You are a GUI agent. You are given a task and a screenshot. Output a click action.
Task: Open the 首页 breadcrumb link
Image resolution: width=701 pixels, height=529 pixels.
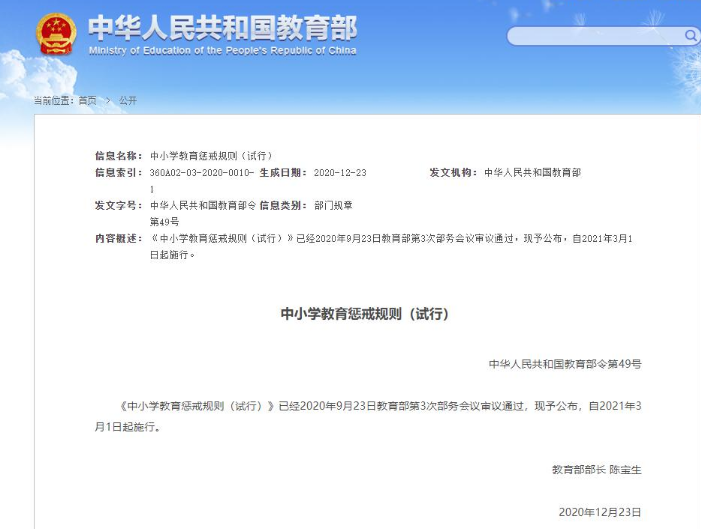87,101
